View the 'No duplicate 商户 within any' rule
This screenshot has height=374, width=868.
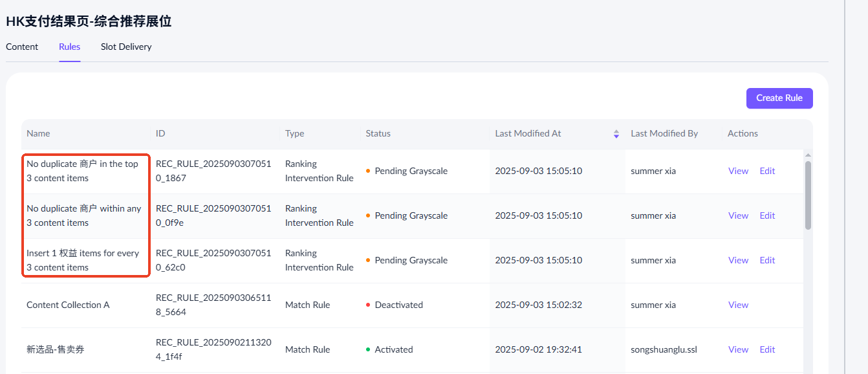tap(738, 215)
